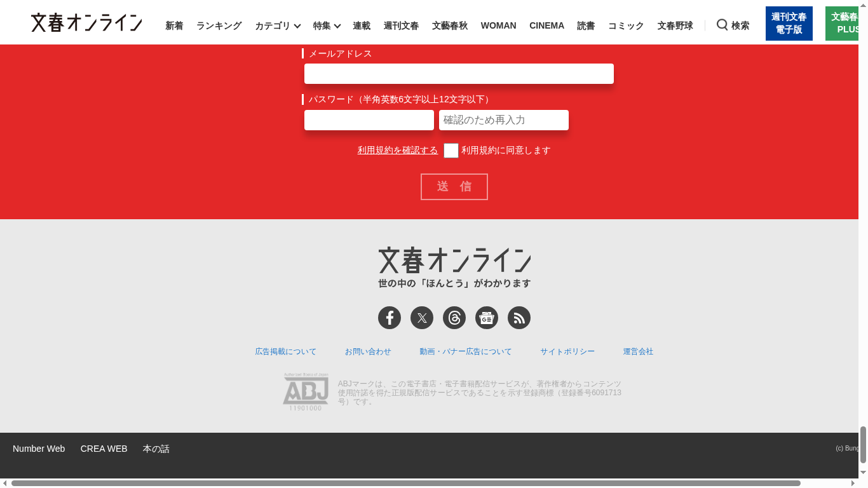
Task: Open the 利用規約を確認する link
Action: pyautogui.click(x=398, y=151)
